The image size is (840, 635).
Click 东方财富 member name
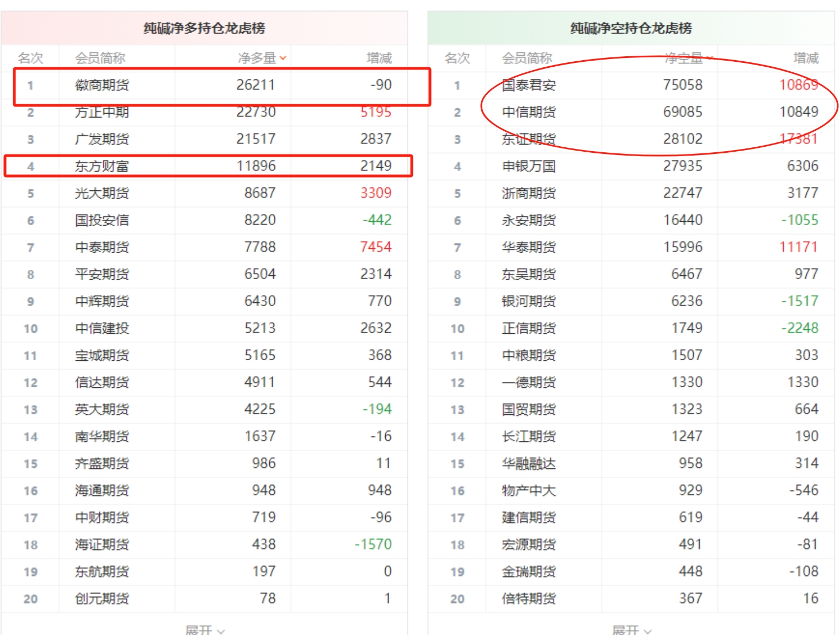pyautogui.click(x=102, y=166)
